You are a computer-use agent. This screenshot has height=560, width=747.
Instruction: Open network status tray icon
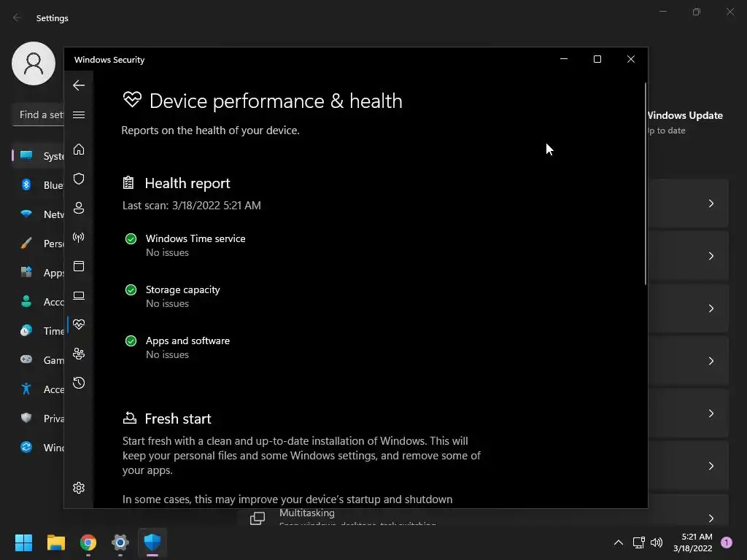pyautogui.click(x=638, y=542)
